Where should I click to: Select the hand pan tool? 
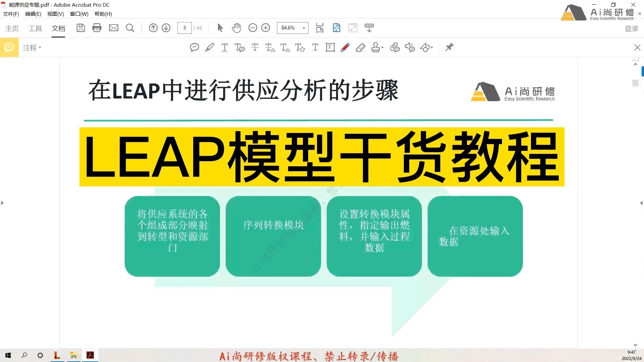(x=236, y=28)
